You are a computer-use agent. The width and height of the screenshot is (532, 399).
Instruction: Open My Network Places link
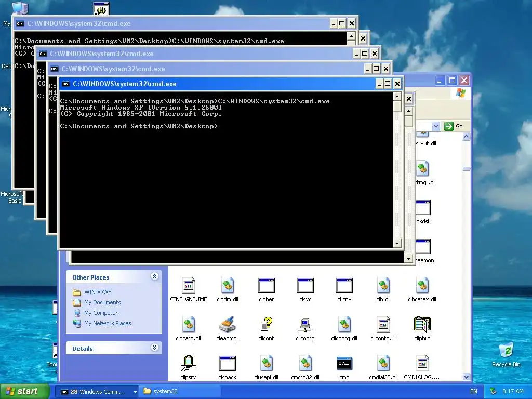pos(108,323)
